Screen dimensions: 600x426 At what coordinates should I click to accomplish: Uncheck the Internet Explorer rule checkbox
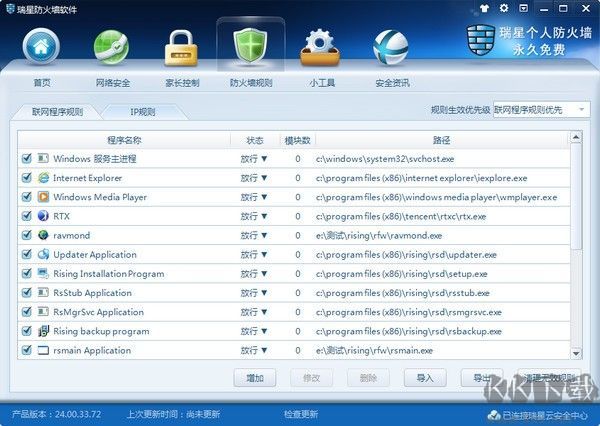[26, 178]
